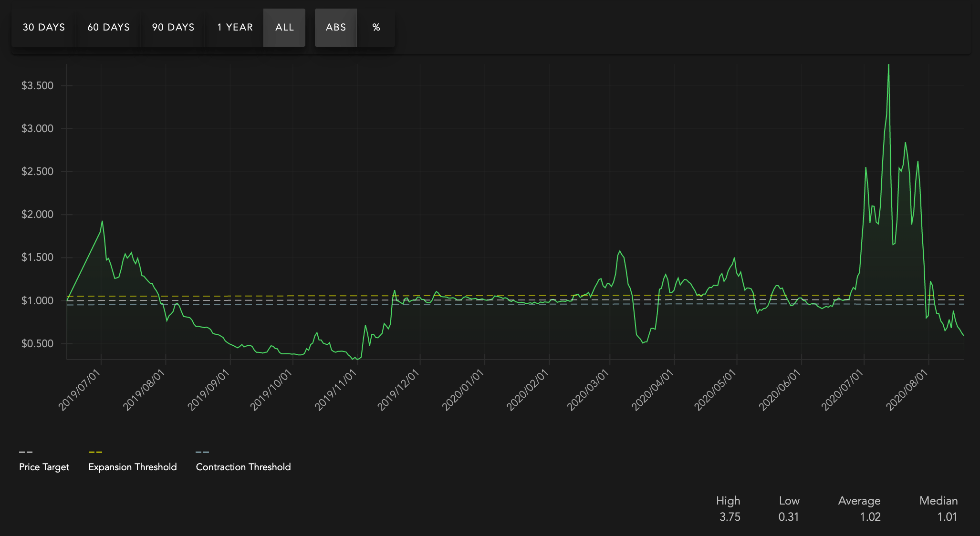
Task: Select the ALL time range toggle
Action: (x=284, y=28)
